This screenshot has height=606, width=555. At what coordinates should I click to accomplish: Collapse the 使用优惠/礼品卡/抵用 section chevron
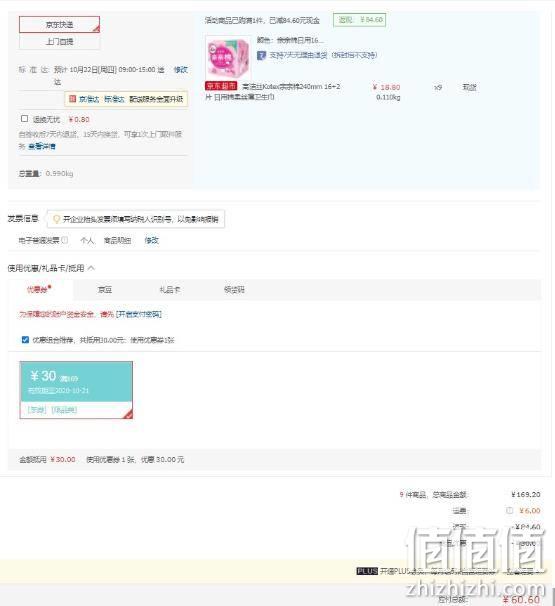(x=92, y=267)
